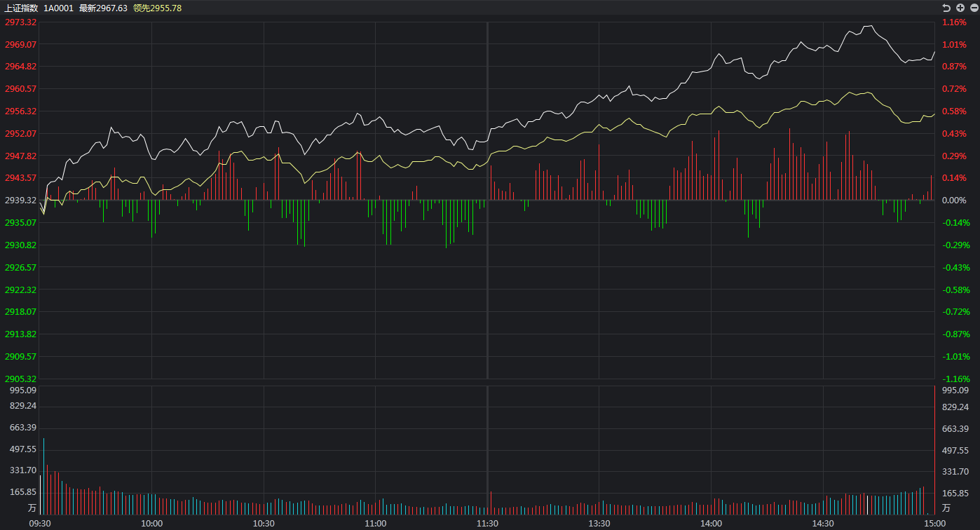Click the 14:00 time axis marker

pyautogui.click(x=711, y=523)
